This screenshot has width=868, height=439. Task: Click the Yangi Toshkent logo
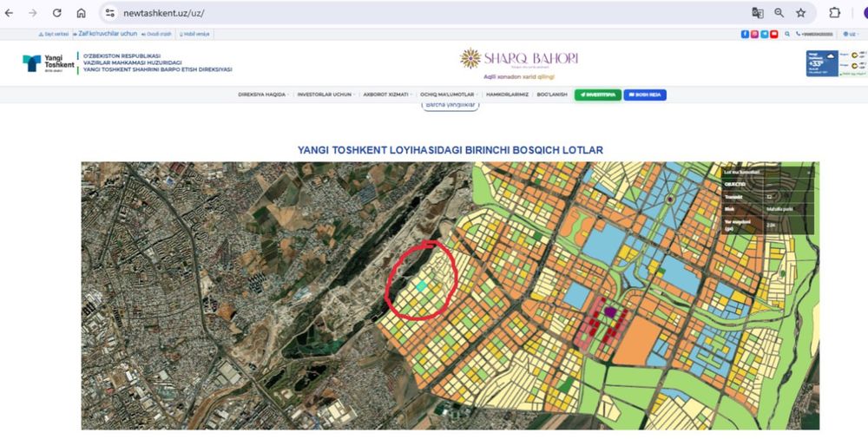[x=48, y=63]
